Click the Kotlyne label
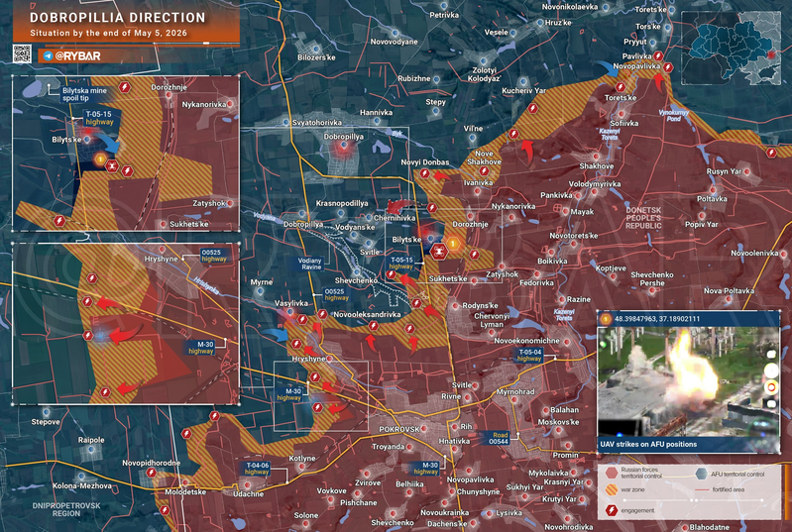The image size is (792, 532). pyautogui.click(x=302, y=459)
